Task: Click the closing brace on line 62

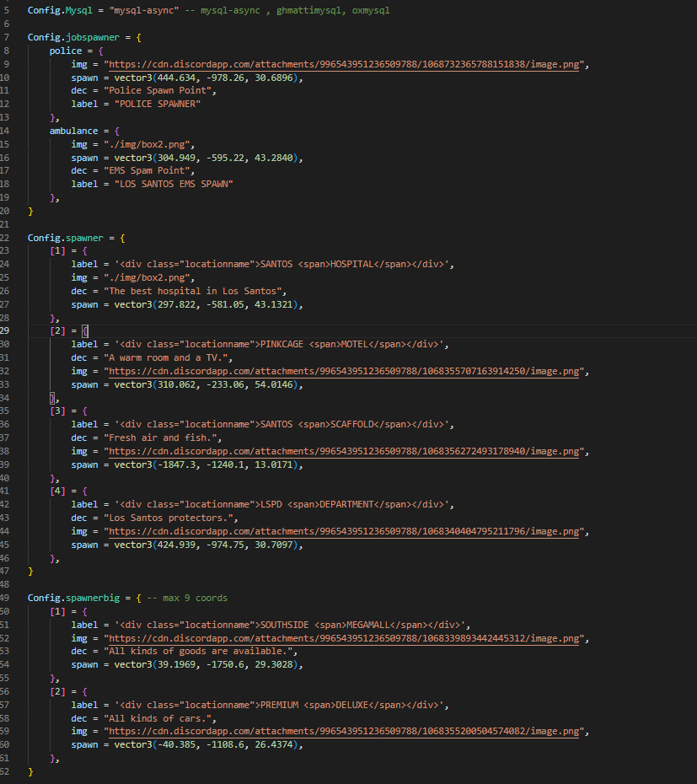Action: coord(30,771)
